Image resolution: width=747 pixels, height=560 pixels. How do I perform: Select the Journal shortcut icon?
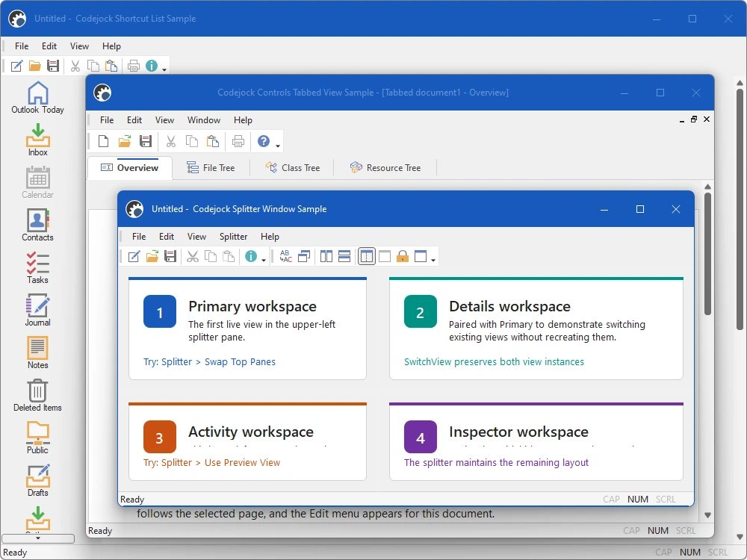pos(37,305)
